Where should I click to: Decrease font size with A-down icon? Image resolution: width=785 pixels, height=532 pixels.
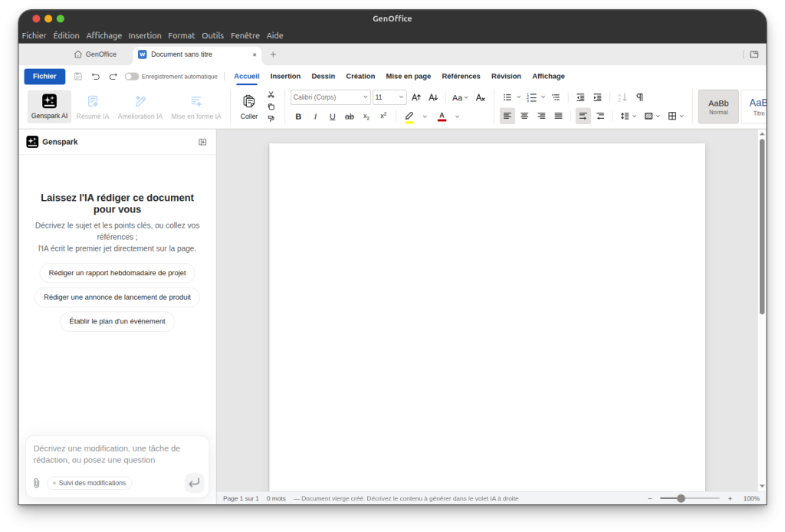(434, 97)
